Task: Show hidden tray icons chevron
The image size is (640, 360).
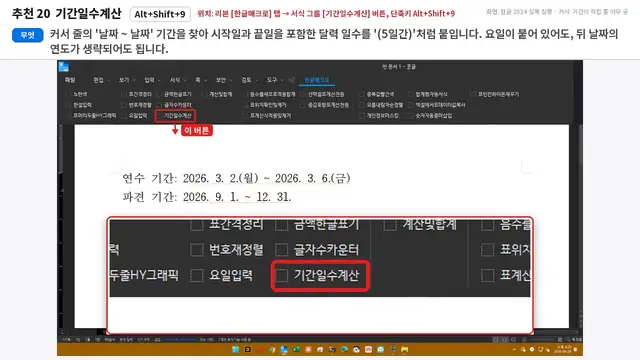Action: 514,349
